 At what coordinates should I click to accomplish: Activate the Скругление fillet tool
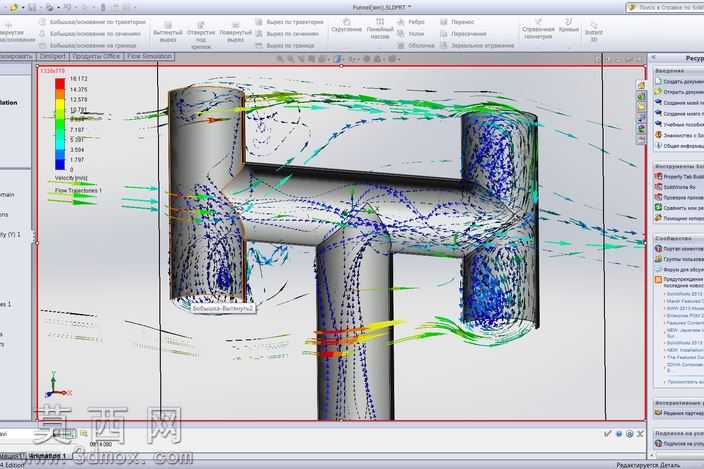(x=346, y=25)
